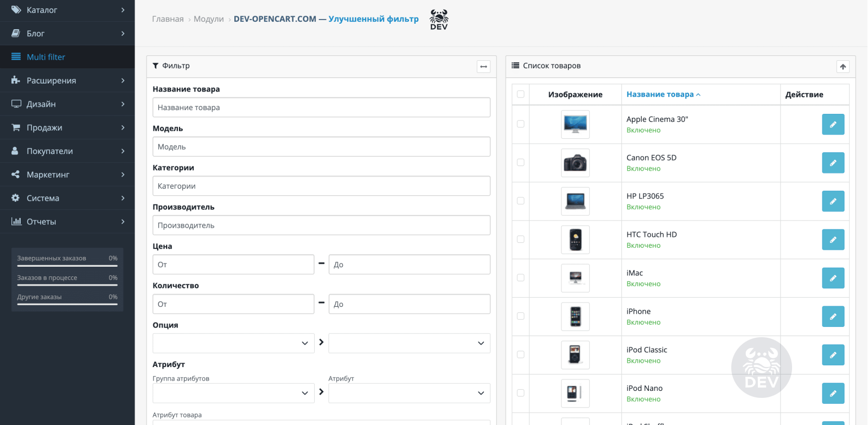868x425 pixels.
Task: Expand the Расширения menu chevron
Action: tap(123, 80)
